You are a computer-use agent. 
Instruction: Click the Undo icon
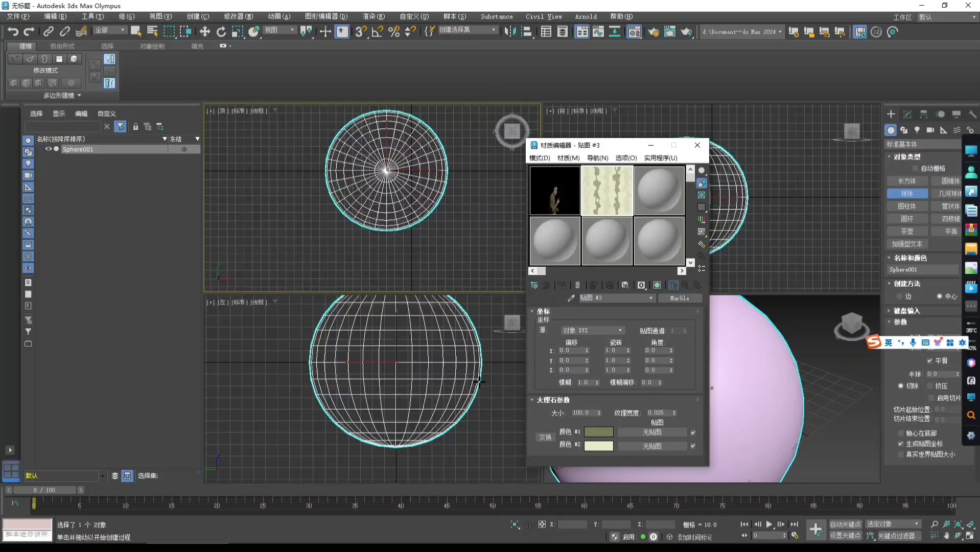[x=13, y=32]
